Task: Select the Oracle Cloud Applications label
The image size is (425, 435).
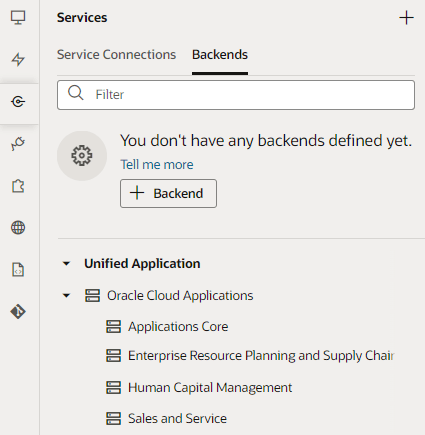Action: click(x=180, y=296)
